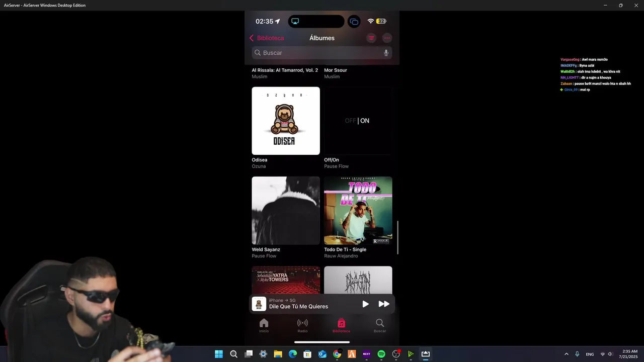Screen dimensions: 644x362
Task: Open Google Chrome from taskbar
Action: tap(337, 354)
